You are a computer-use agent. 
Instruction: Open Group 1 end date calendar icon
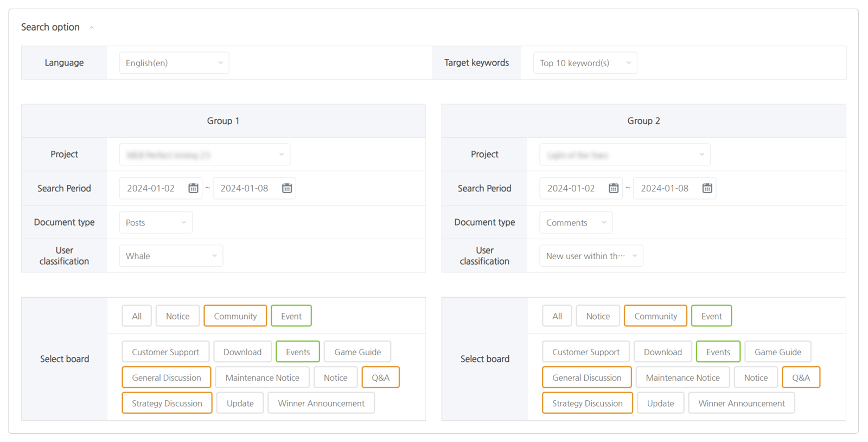click(287, 188)
